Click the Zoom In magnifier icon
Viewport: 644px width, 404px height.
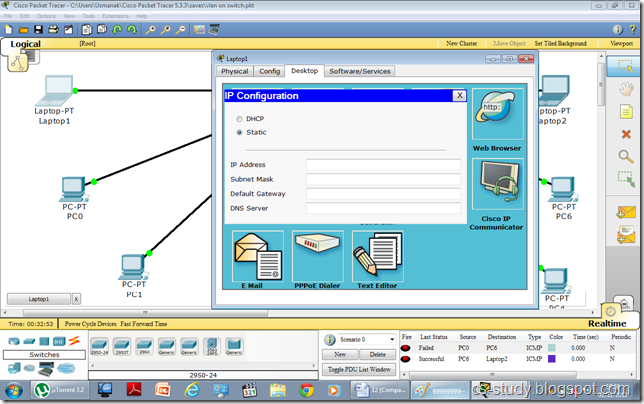pos(150,30)
